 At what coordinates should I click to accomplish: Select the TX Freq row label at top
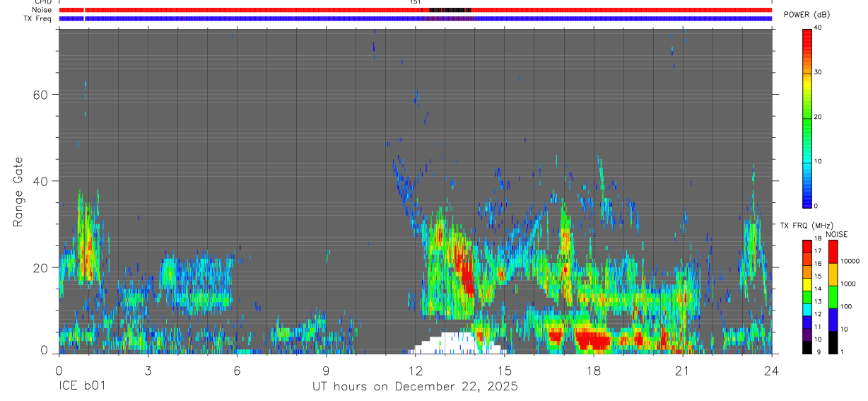pyautogui.click(x=37, y=18)
